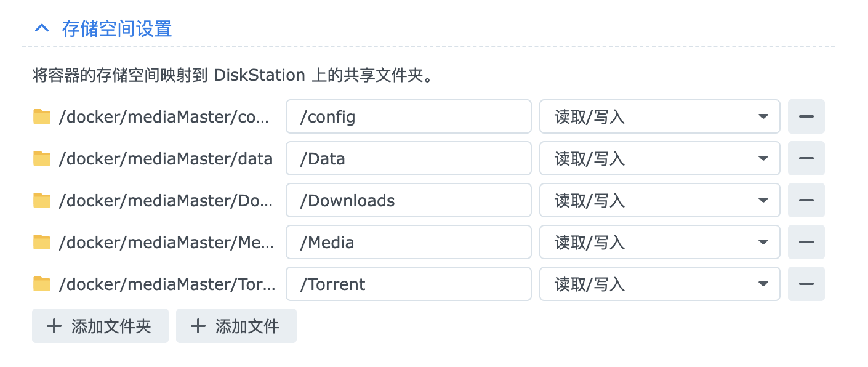
Task: Click folder icon beside the /config row
Action: (x=42, y=116)
